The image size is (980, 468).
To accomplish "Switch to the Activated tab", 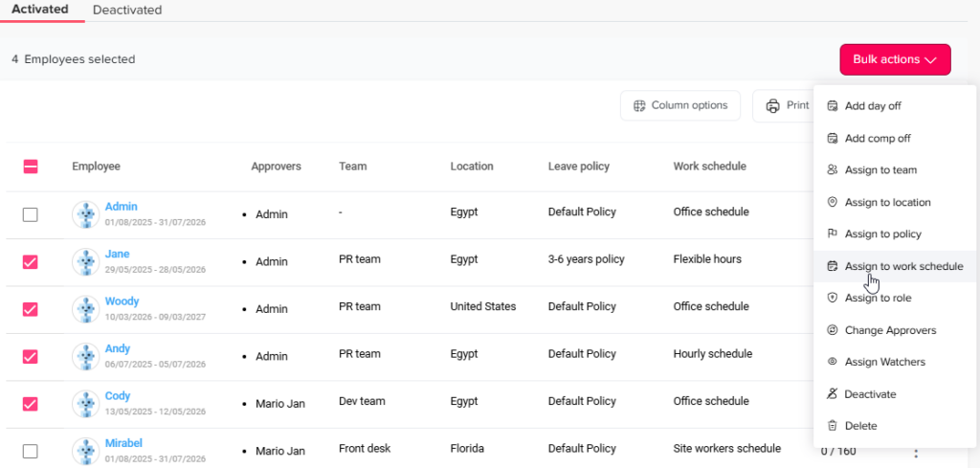I will [x=40, y=10].
